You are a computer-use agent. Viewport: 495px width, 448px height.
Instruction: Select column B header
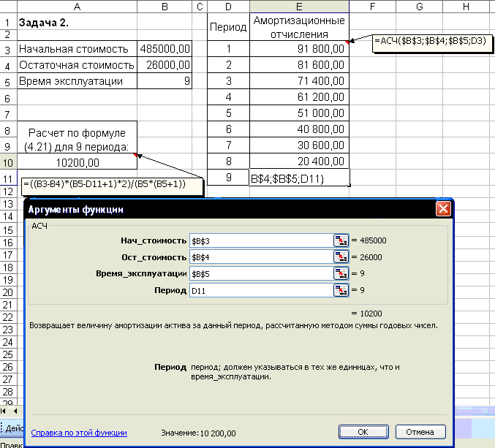pos(165,7)
